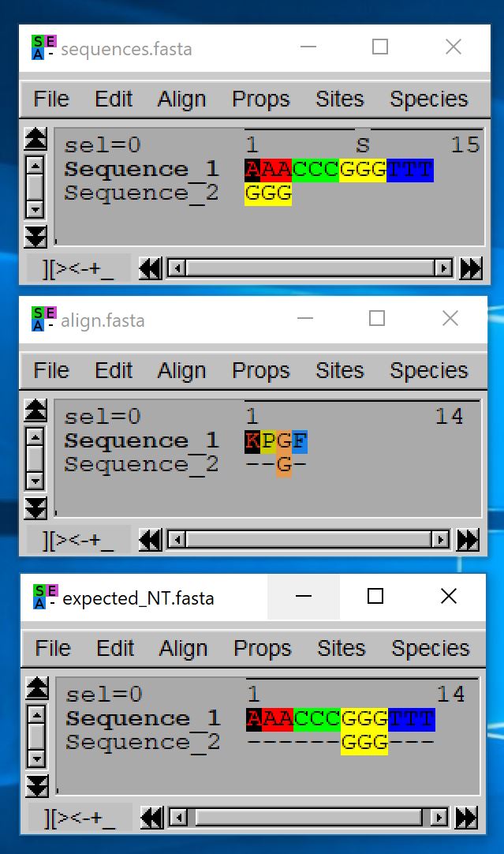
Task: Select Sequence_1 name in expected_NT.fasta
Action: (143, 719)
